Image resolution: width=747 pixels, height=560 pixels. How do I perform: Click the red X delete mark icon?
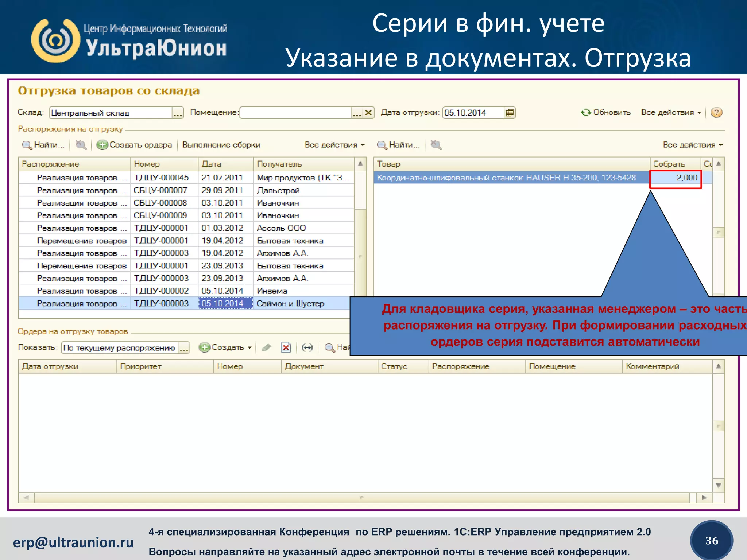pos(286,347)
